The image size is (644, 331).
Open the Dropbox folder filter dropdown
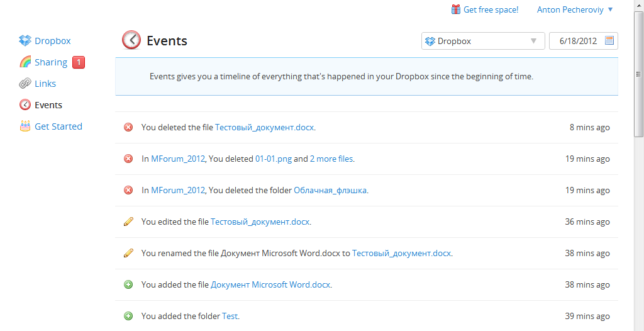point(483,41)
